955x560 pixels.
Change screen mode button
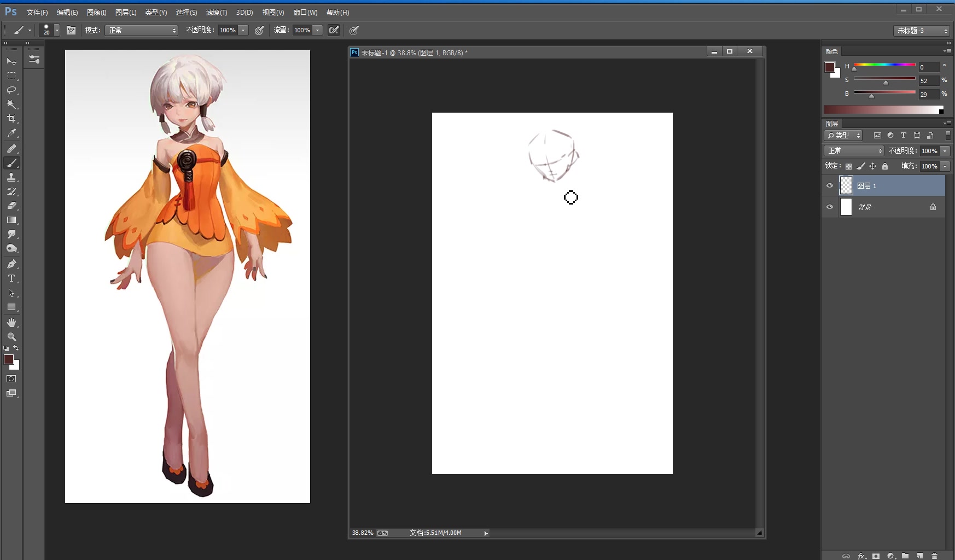click(x=11, y=393)
